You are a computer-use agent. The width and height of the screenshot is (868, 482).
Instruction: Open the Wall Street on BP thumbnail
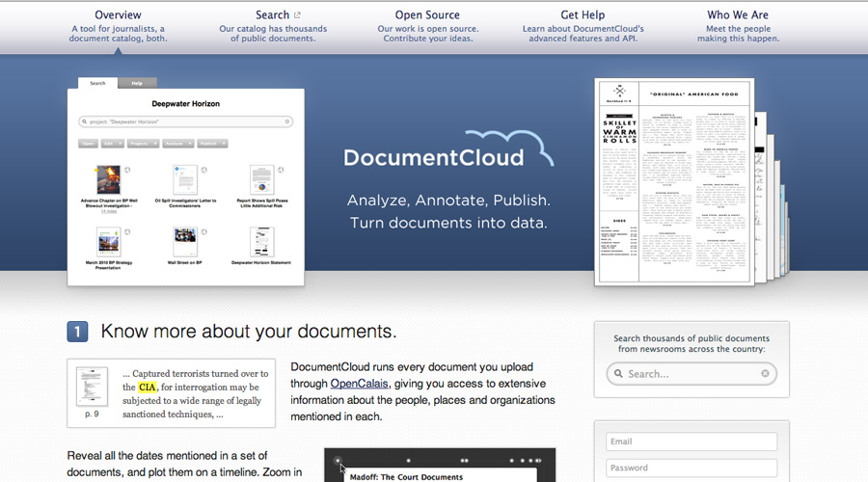click(185, 242)
